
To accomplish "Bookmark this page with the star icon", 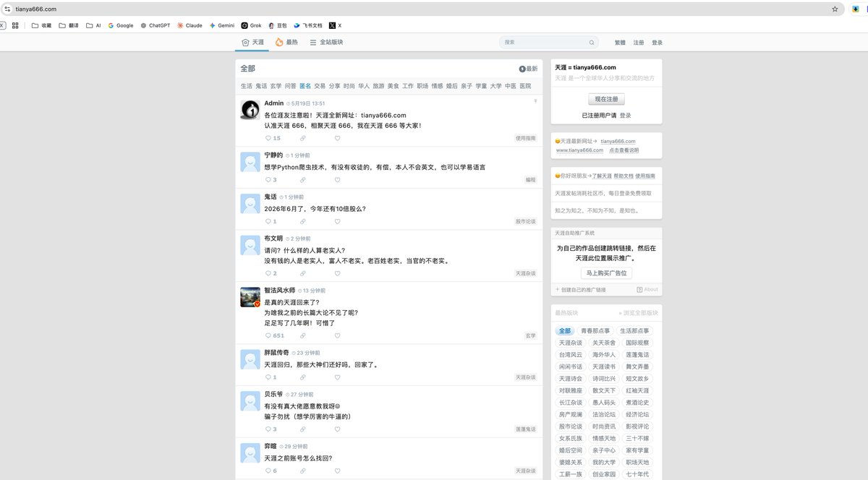I will tap(835, 9).
